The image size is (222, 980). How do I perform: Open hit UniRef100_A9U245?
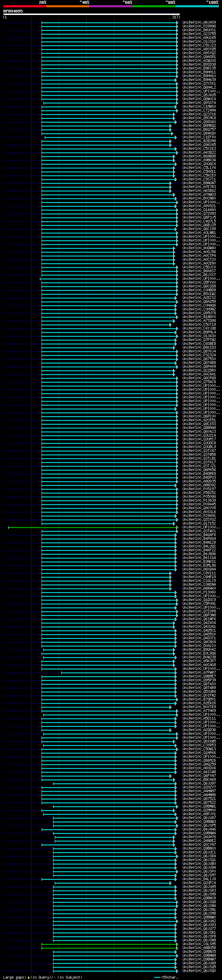[199, 38]
